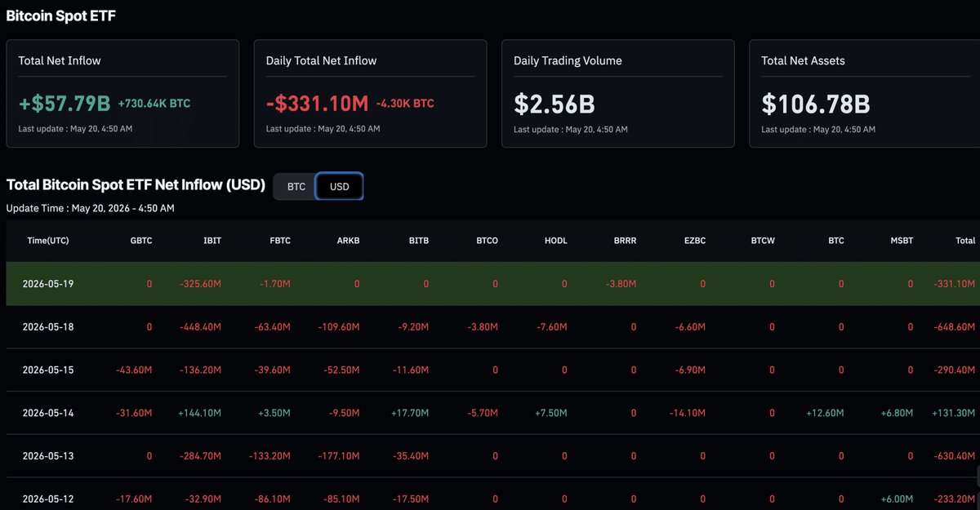
Task: Click the GBTC column header
Action: pos(140,241)
